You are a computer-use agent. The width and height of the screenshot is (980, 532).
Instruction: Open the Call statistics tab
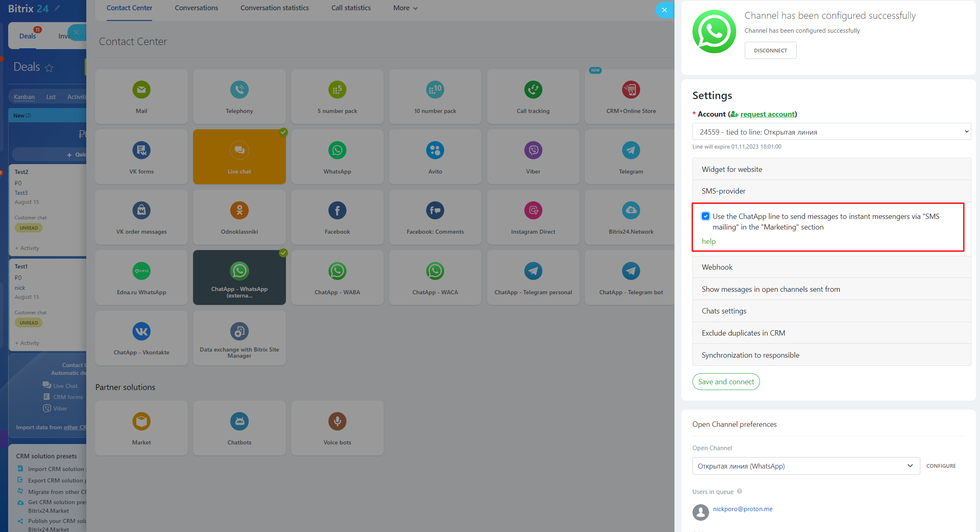[351, 8]
